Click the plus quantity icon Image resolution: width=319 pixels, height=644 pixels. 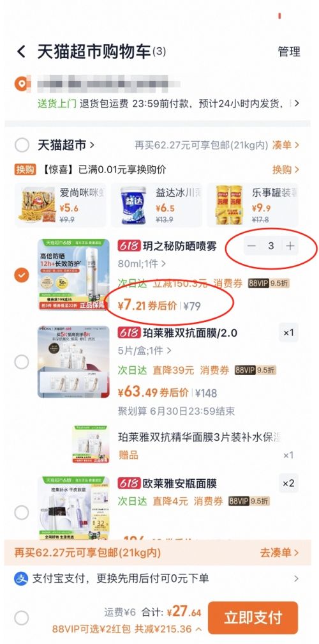coord(290,246)
